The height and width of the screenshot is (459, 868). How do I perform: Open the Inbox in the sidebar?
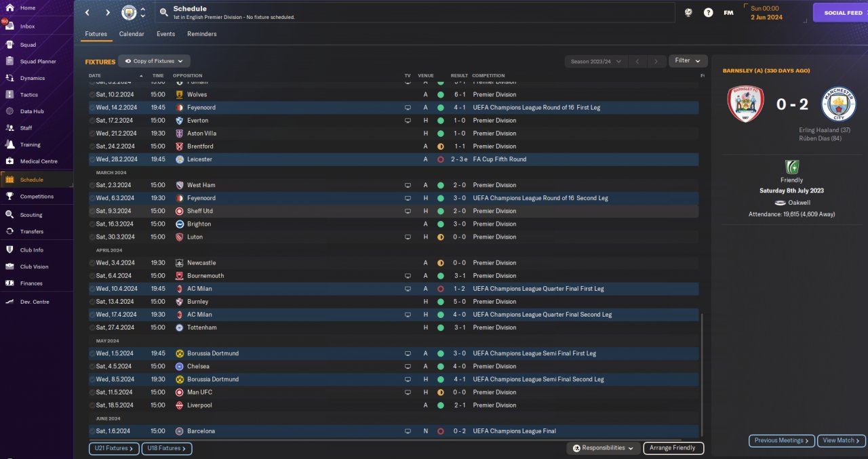point(37,26)
